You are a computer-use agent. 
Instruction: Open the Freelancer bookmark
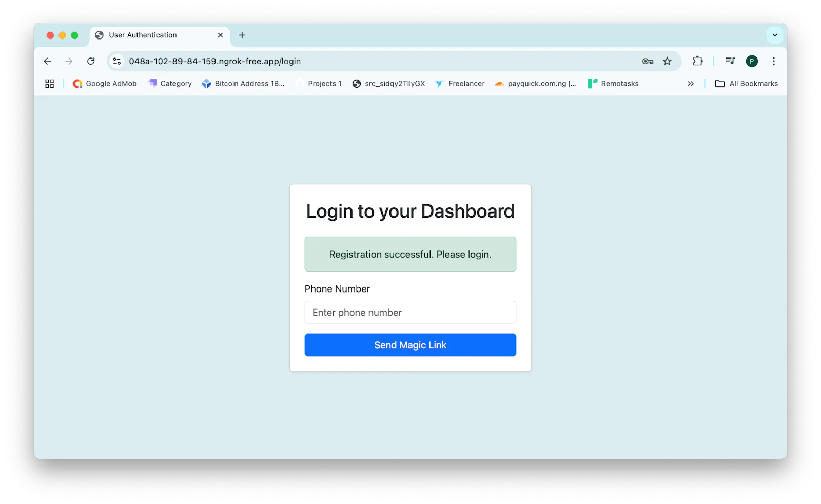[x=460, y=83]
